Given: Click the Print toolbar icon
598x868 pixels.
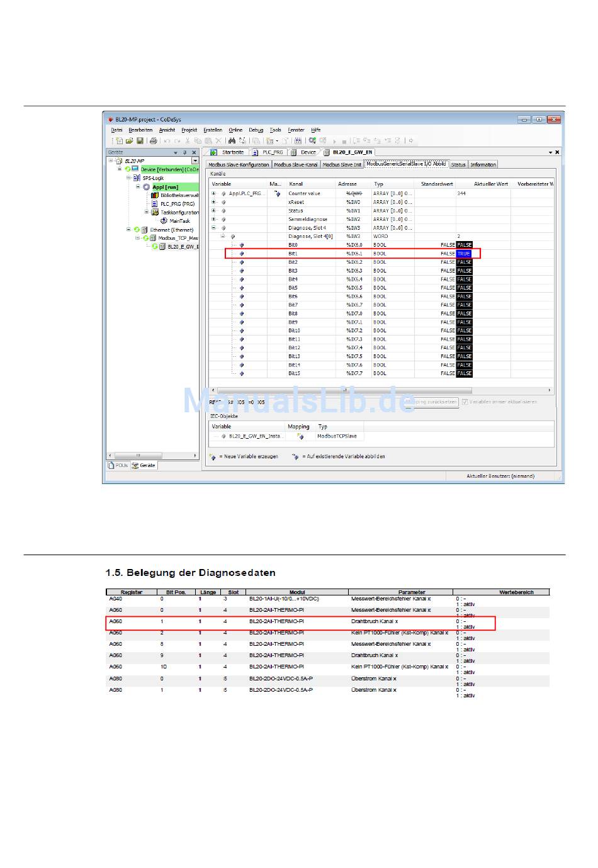Looking at the screenshot, I should pos(153,141).
